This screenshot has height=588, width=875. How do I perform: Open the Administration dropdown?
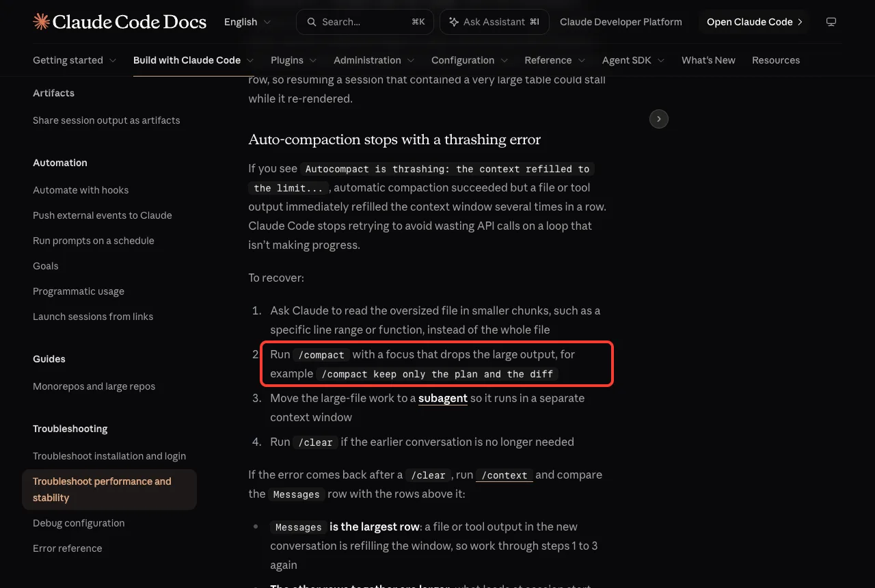pyautogui.click(x=374, y=60)
